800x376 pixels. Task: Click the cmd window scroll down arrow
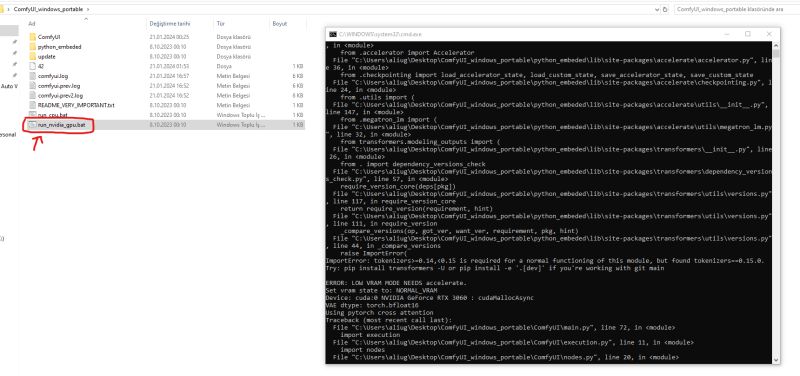(x=776, y=359)
